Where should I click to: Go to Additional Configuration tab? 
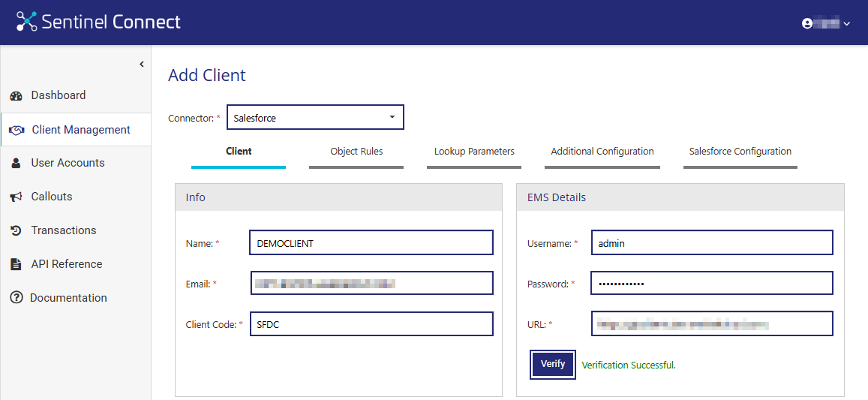pos(602,152)
